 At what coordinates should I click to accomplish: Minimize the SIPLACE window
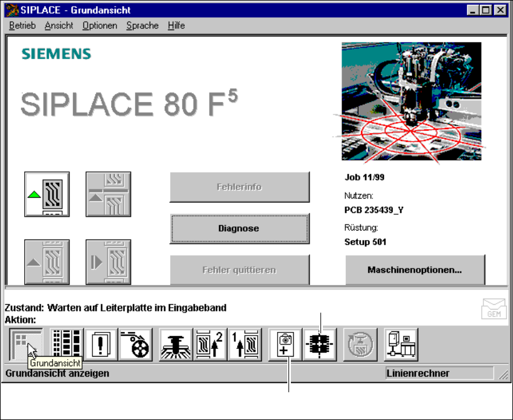pyautogui.click(x=473, y=10)
